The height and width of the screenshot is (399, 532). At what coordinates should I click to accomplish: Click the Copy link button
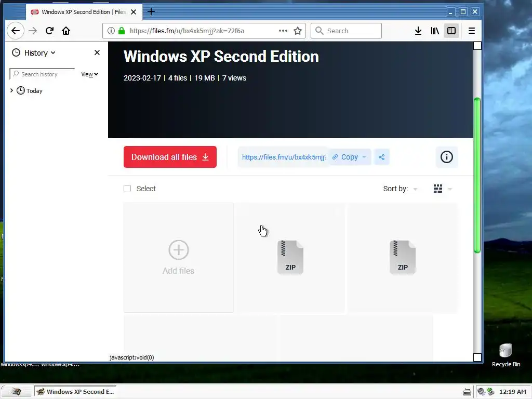(345, 157)
